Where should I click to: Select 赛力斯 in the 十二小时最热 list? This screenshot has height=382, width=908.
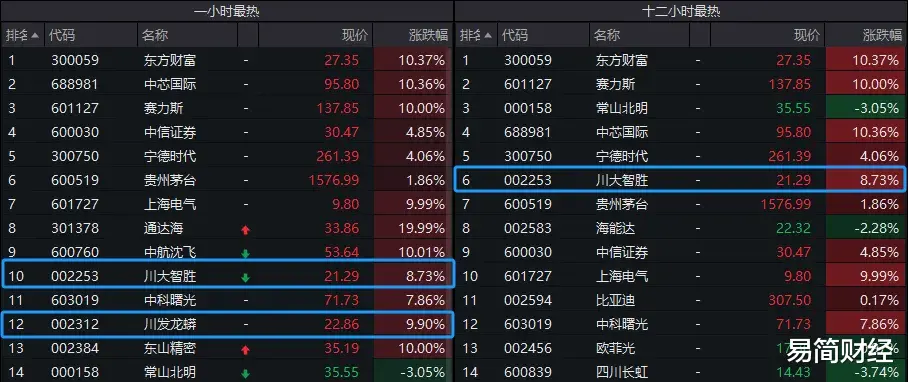616,85
